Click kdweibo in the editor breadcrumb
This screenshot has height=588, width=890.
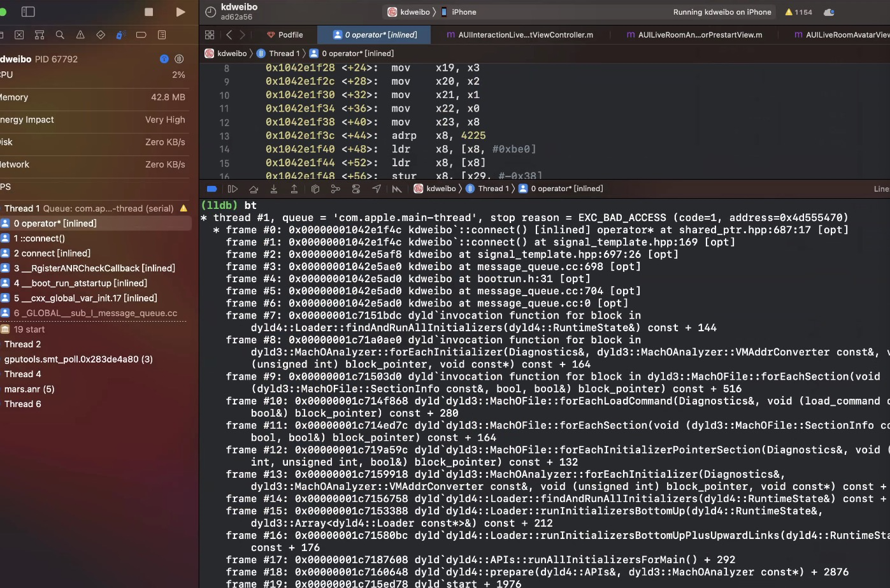pyautogui.click(x=226, y=54)
